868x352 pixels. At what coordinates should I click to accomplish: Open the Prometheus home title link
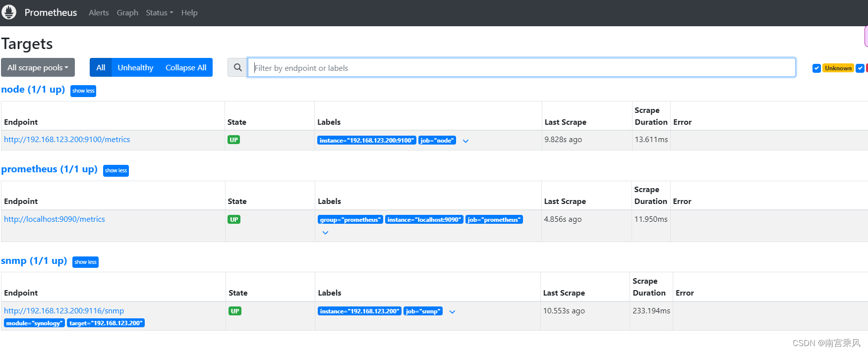pos(51,12)
